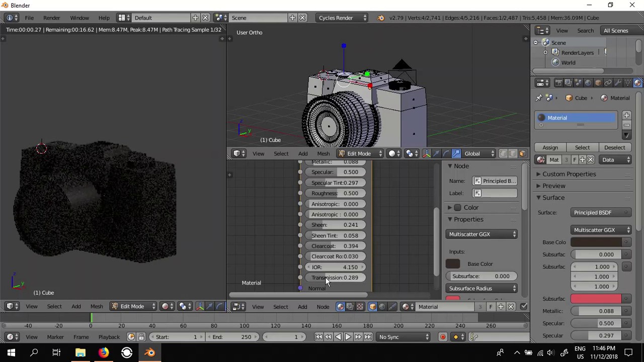Open the Cycles Render engine dropdown
Image resolution: width=644 pixels, height=362 pixels.
tap(342, 18)
